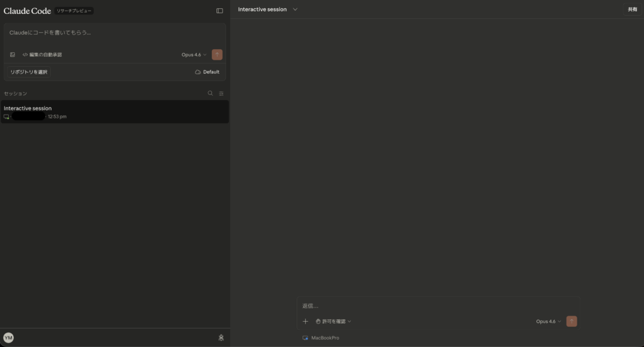
Task: Open the Opus 4.6 model dropdown in sidebar
Action: 194,55
